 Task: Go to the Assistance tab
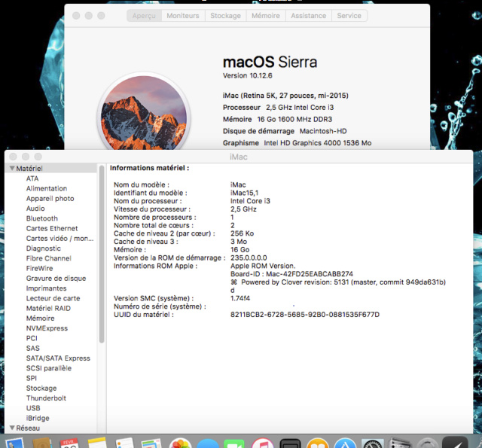click(309, 16)
